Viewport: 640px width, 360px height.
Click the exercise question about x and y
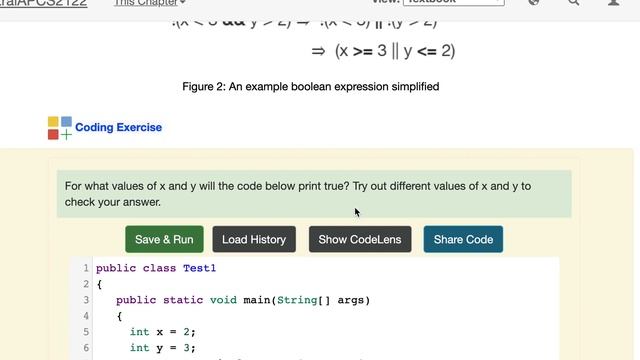coord(314,194)
